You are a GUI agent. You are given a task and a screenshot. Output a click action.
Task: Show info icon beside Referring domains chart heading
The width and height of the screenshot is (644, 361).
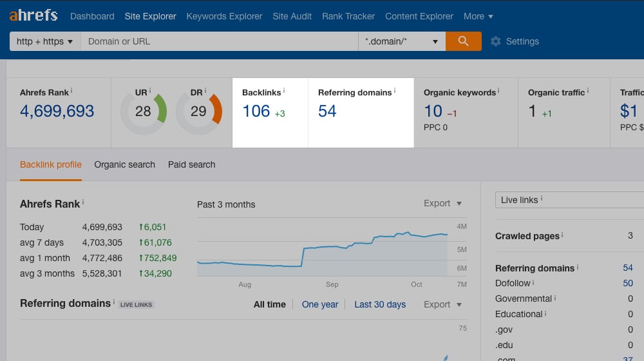114,302
